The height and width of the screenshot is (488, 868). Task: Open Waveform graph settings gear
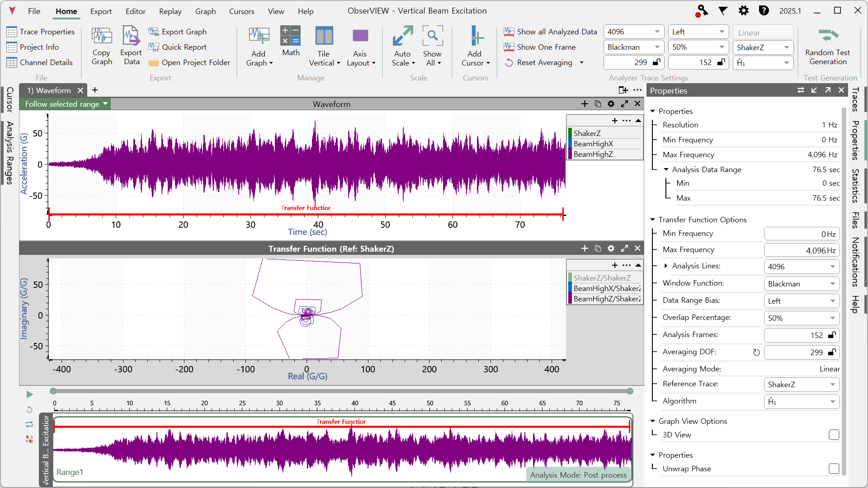pos(611,104)
